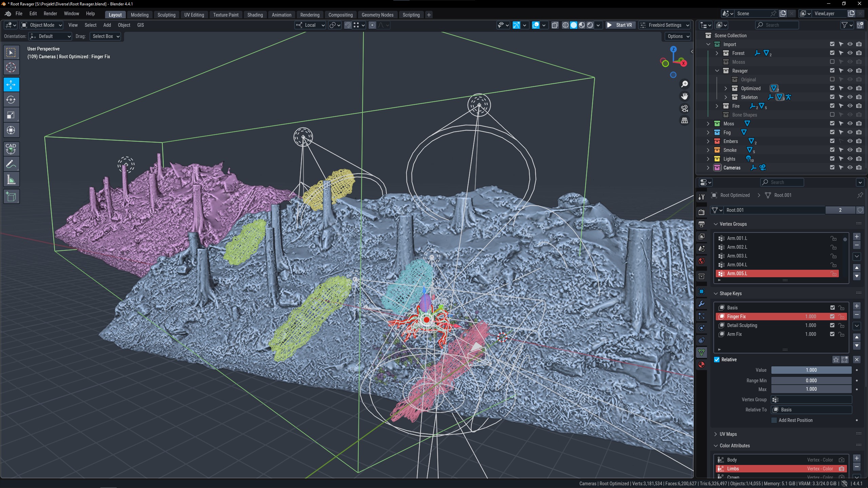Switch to the Shading workspace tab

(255, 15)
